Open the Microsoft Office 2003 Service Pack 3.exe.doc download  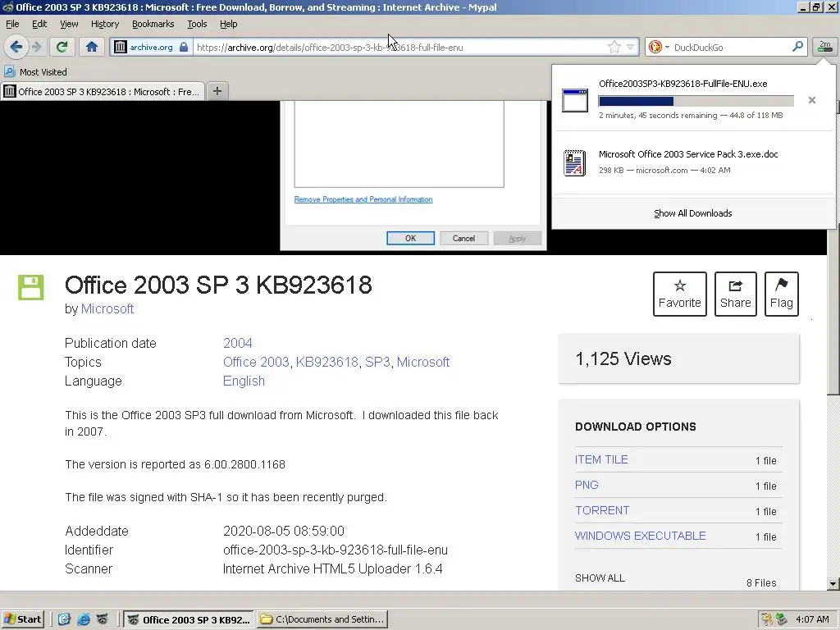tap(693, 162)
